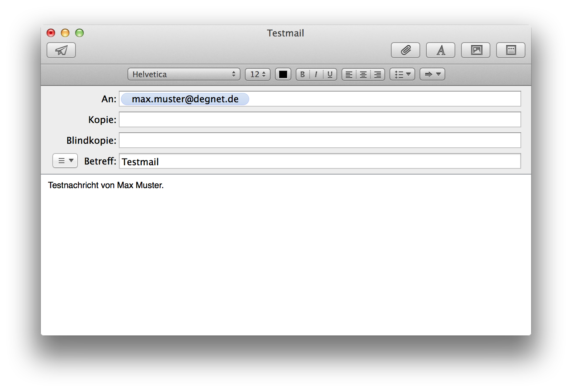The width and height of the screenshot is (572, 392).
Task: Center align the text
Action: 363,74
